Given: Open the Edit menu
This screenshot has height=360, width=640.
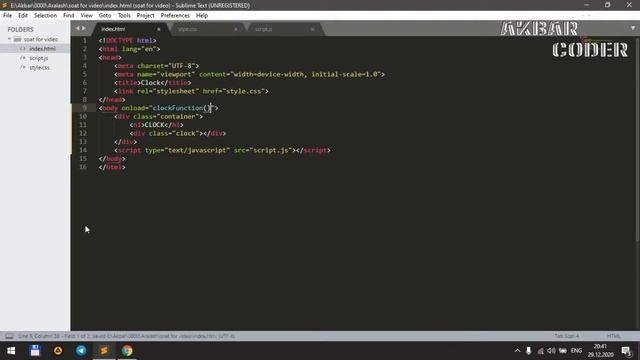Looking at the screenshot, I should point(23,16).
